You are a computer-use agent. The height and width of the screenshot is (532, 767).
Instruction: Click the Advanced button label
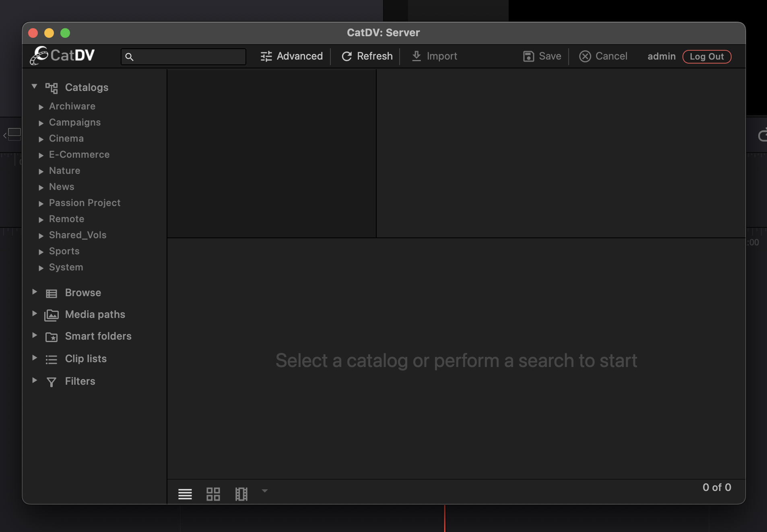point(300,56)
